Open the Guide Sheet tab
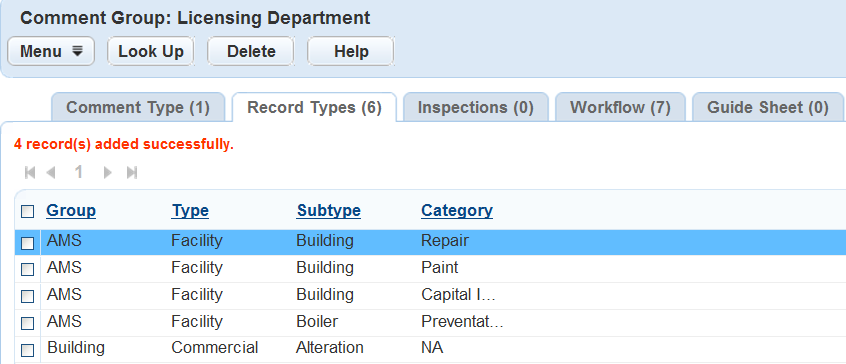 [x=767, y=107]
